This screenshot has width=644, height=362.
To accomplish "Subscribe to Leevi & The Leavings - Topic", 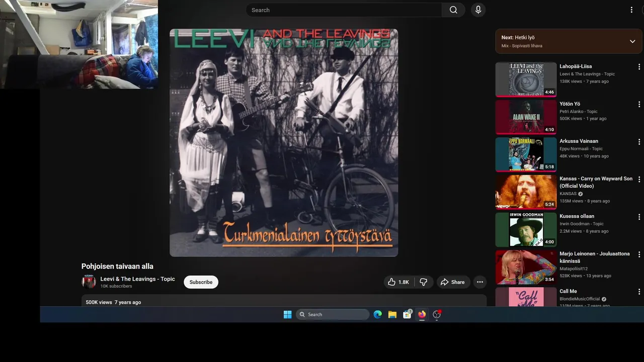I will [x=201, y=282].
